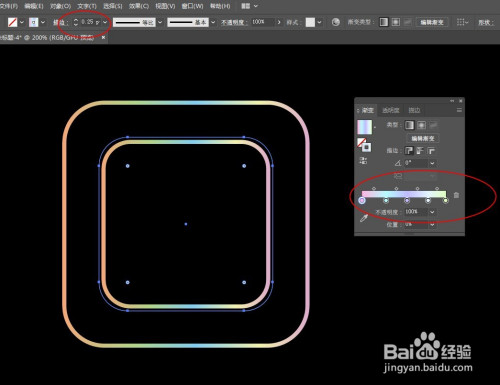This screenshot has height=385, width=500.
Task: Open the stop opacity dropdown in panel
Action: pos(432,212)
